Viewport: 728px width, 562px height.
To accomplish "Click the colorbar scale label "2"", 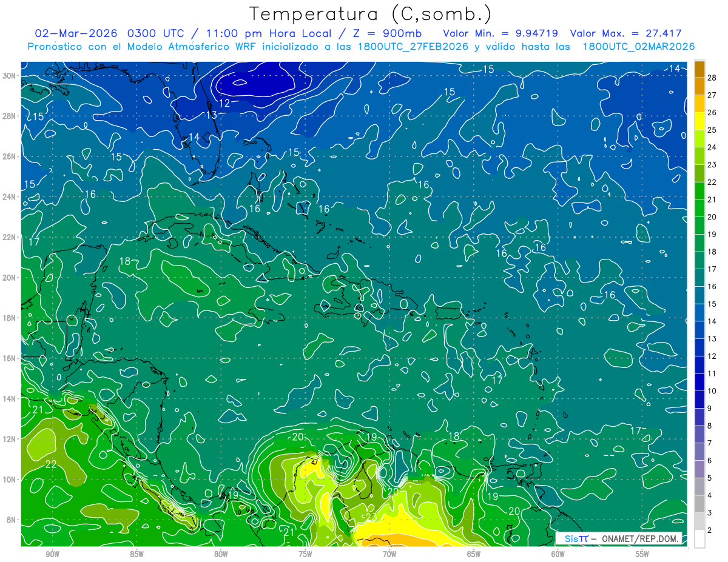I will 710,530.
